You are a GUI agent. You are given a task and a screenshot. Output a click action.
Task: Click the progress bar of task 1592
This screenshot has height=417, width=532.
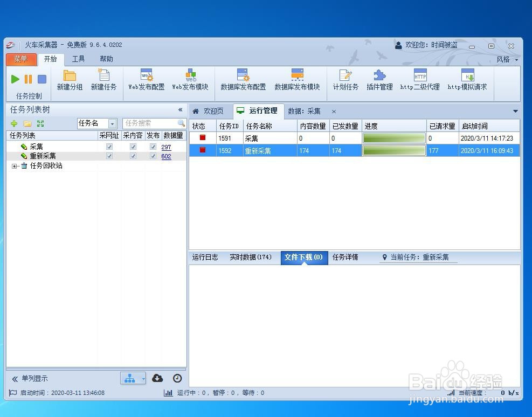pos(394,150)
